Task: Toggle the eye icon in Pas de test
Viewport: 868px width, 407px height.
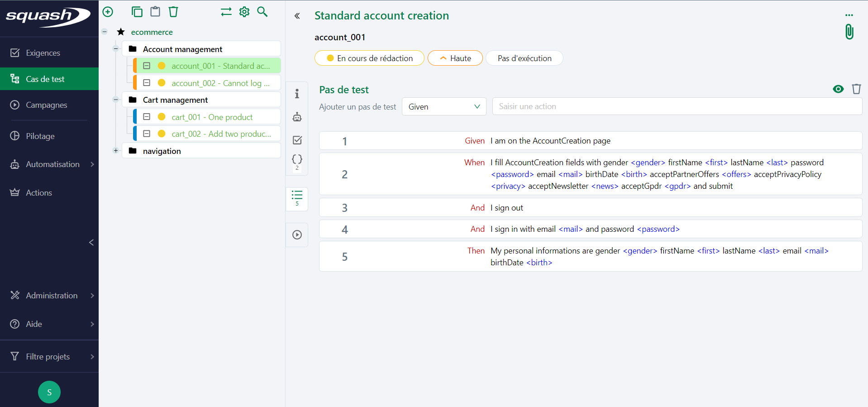Action: pyautogui.click(x=838, y=89)
